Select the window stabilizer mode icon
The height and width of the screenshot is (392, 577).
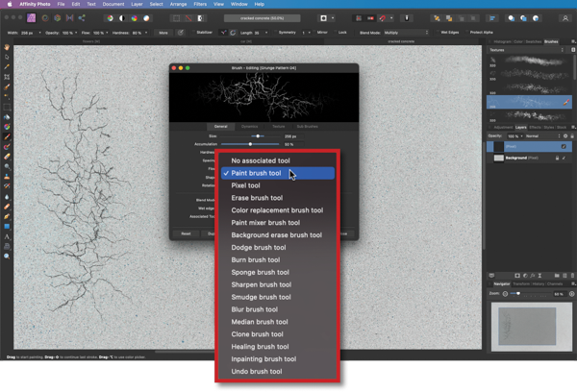233,33
